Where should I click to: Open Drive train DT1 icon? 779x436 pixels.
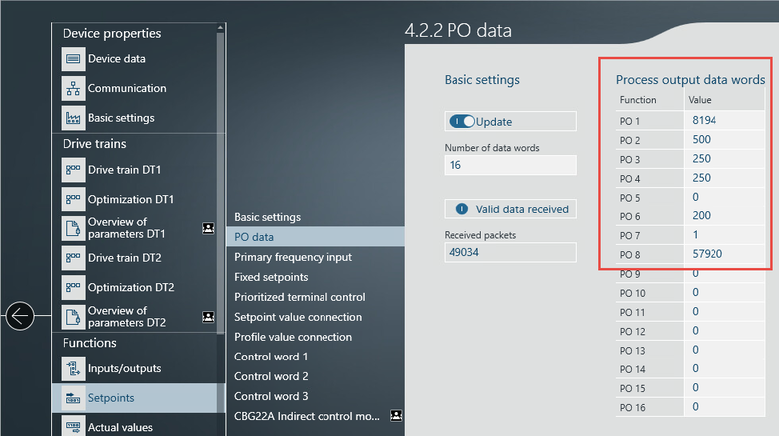coord(74,170)
